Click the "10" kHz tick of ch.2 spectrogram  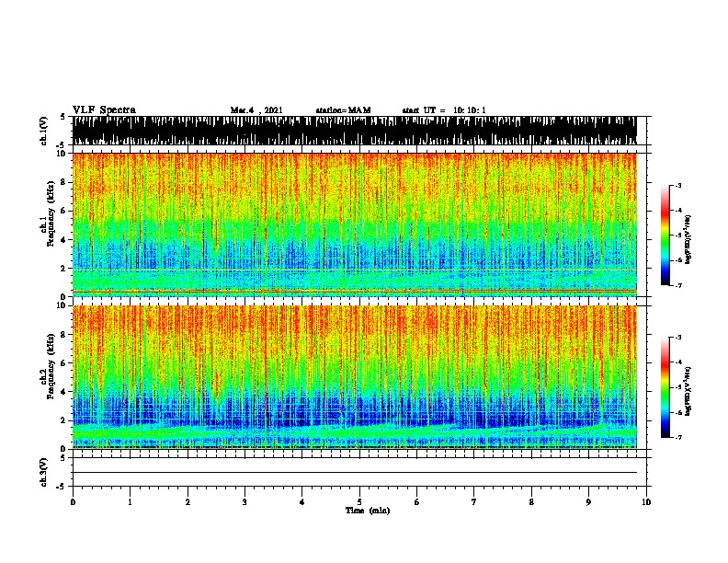tap(63, 305)
